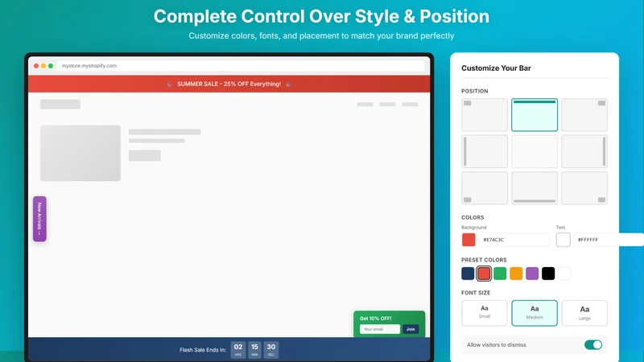Click the Join button in popup

coord(411,329)
